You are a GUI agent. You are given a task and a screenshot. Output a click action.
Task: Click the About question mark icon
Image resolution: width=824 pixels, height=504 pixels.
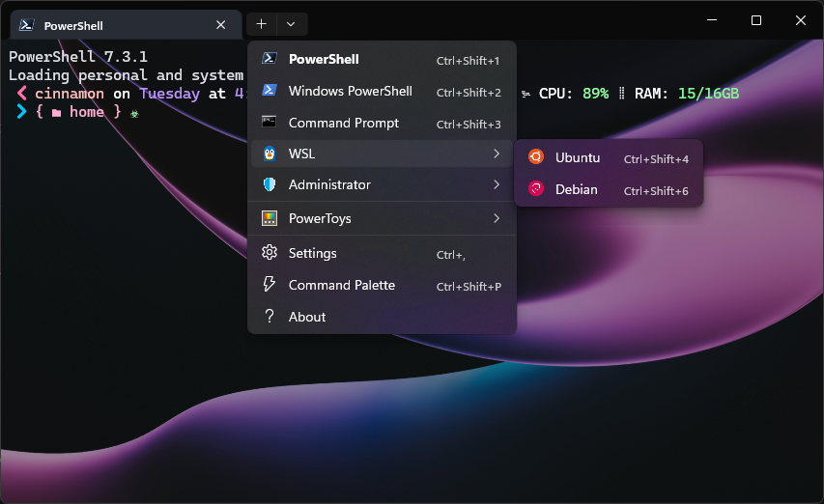[270, 316]
